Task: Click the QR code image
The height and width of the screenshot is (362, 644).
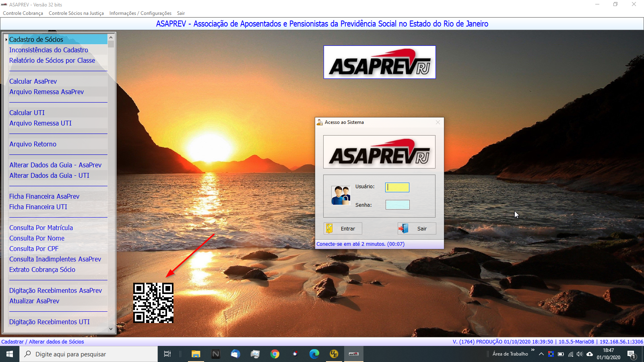Action: coord(153,303)
